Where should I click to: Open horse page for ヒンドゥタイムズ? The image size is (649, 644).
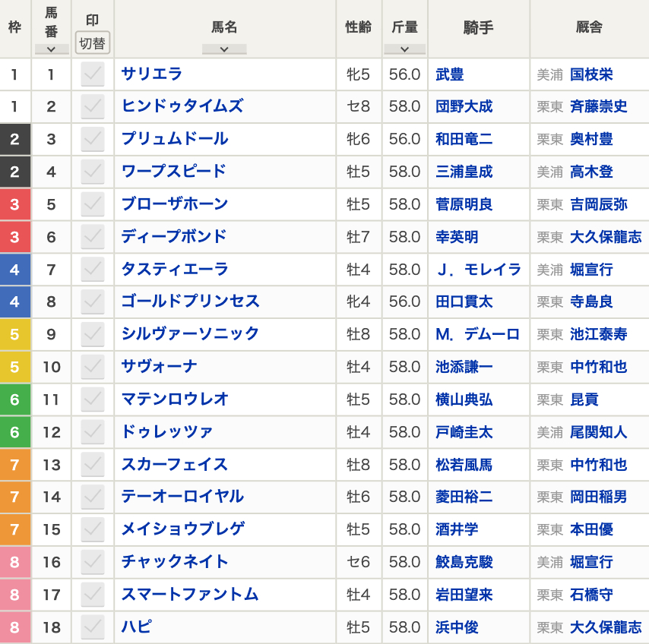182,106
